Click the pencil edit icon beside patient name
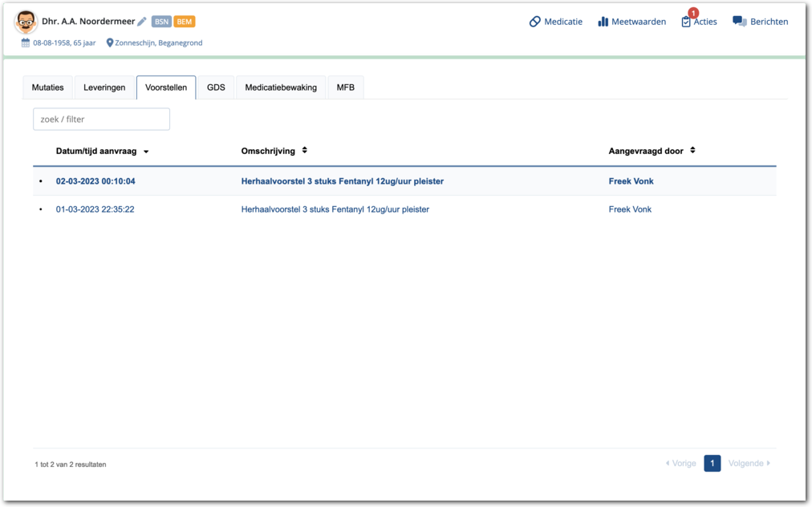Screen dimensions: 812x507 pos(142,22)
